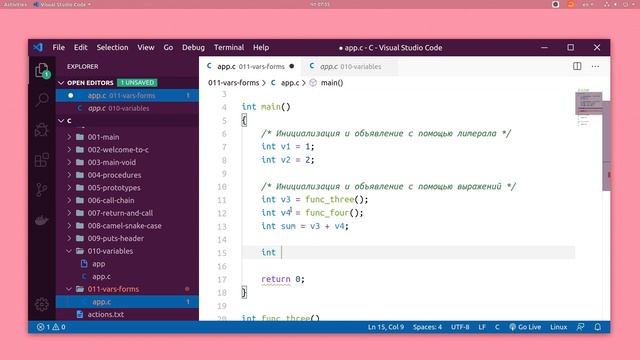Expand the 006-call-chain folder
640x360 pixels.
tap(69, 200)
